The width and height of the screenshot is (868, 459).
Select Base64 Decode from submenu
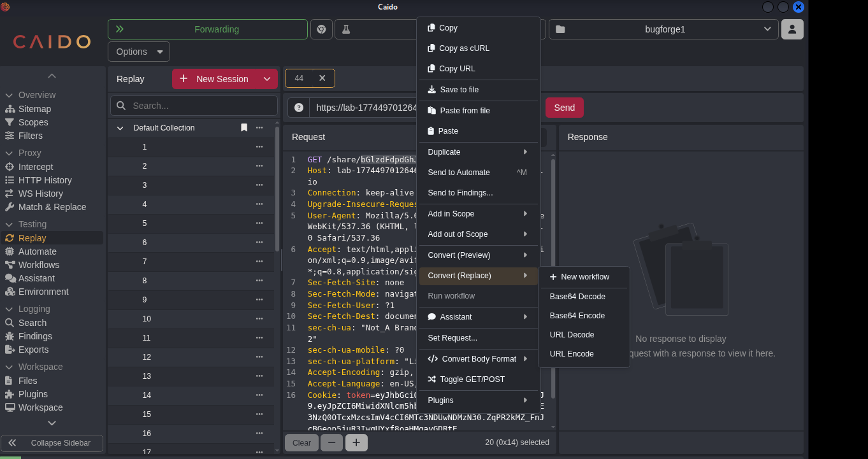pyautogui.click(x=577, y=297)
